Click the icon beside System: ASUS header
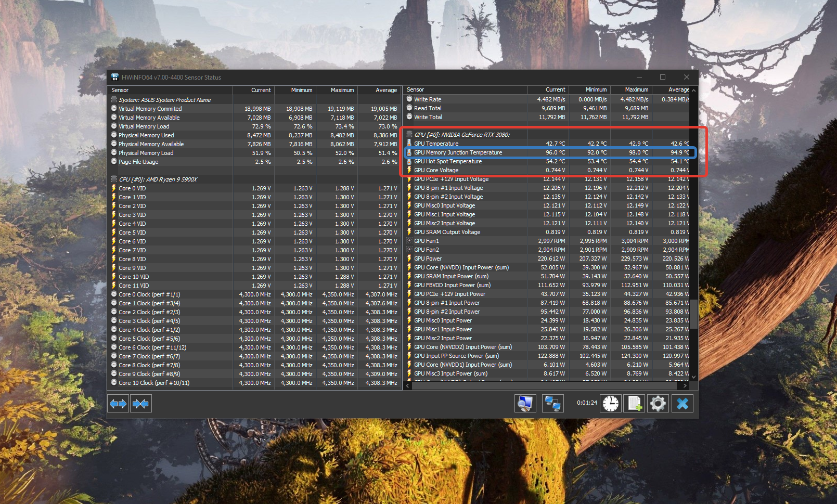The width and height of the screenshot is (837, 504). point(114,99)
